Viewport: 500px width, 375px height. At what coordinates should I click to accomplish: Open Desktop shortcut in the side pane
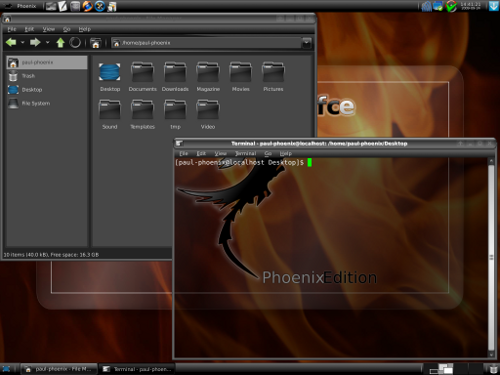47,90
